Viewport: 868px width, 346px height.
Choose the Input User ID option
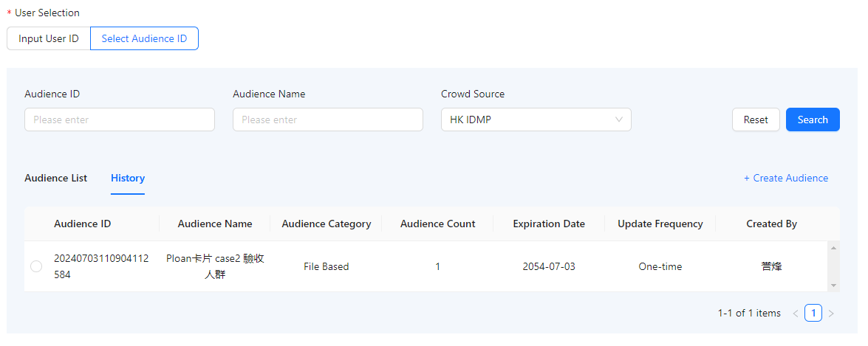(49, 38)
